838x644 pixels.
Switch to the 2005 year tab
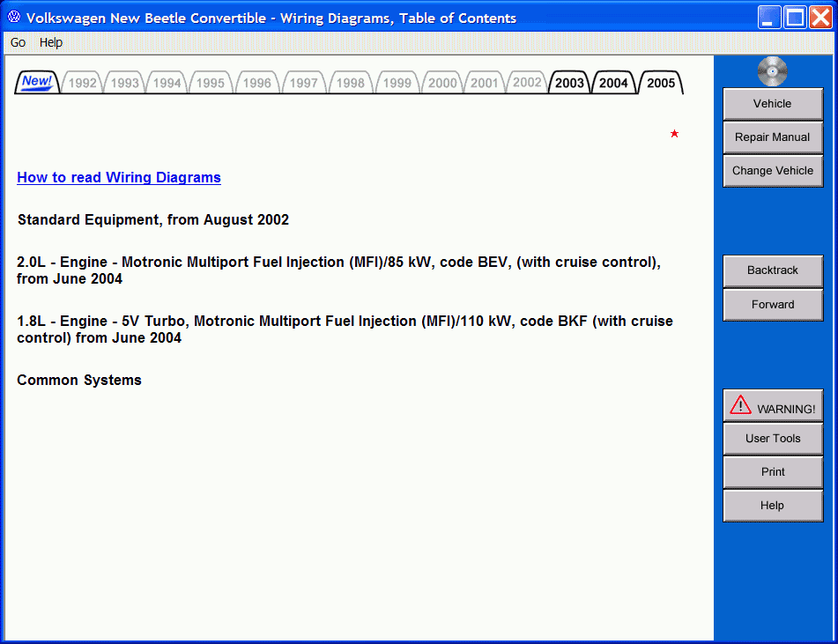661,83
